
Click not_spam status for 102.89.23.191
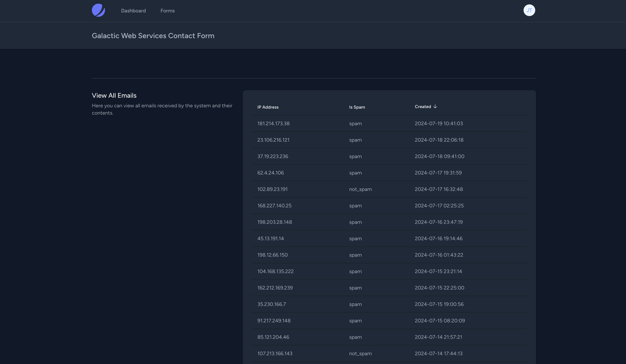tap(360, 189)
